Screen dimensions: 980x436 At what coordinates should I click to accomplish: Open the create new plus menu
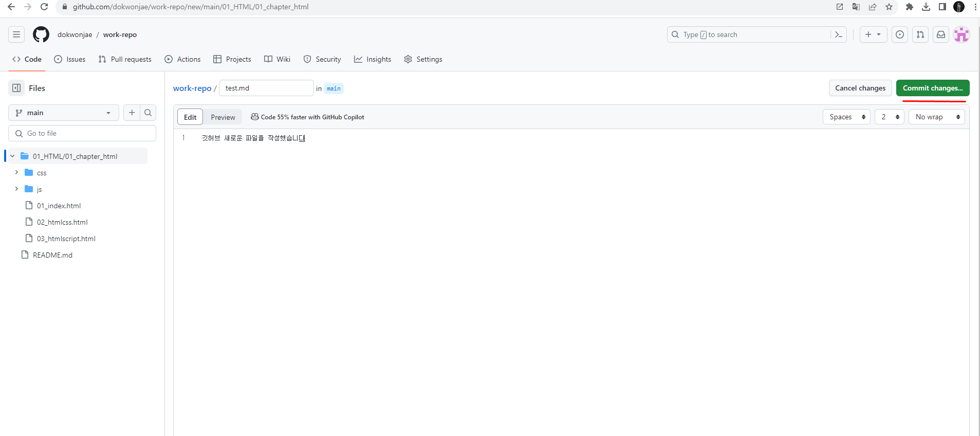coord(873,34)
